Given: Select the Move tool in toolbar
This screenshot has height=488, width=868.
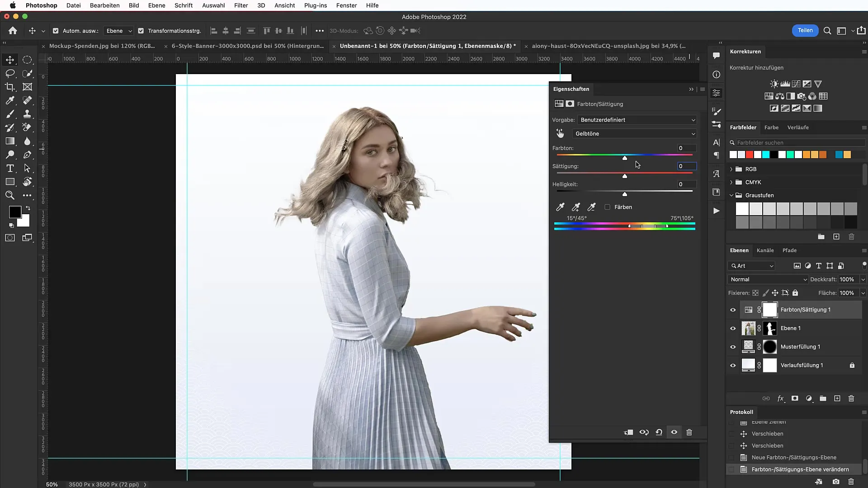Looking at the screenshot, I should click(9, 59).
